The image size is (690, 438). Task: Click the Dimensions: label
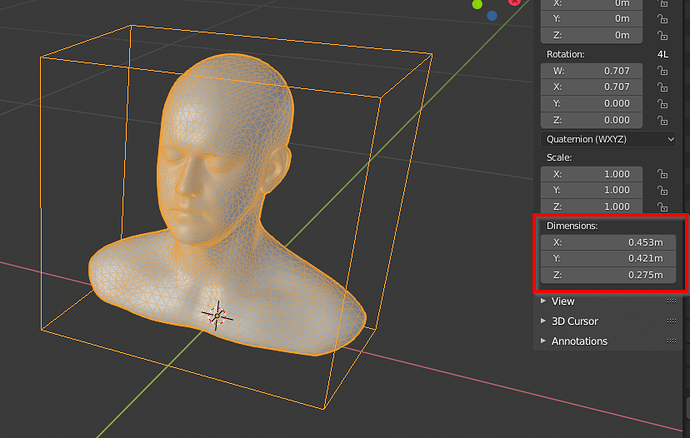point(572,226)
